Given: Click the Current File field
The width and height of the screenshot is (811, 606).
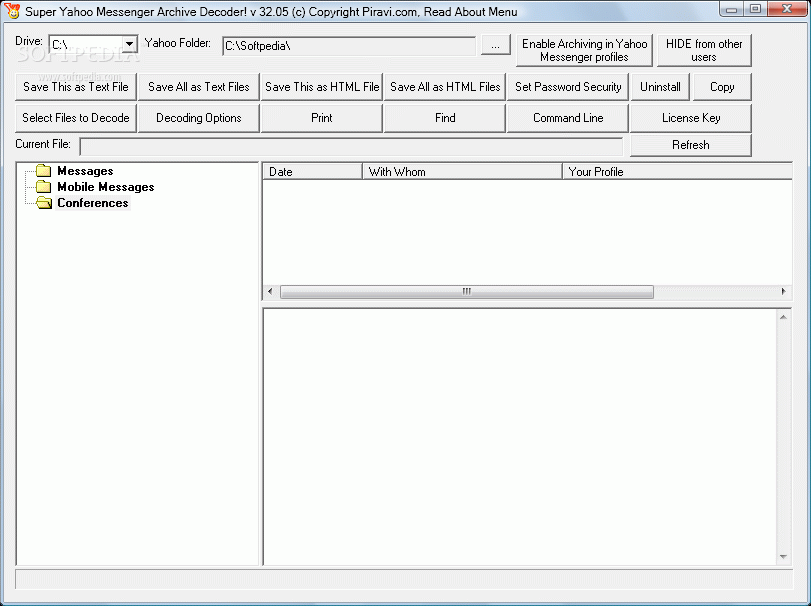Looking at the screenshot, I should pos(351,146).
